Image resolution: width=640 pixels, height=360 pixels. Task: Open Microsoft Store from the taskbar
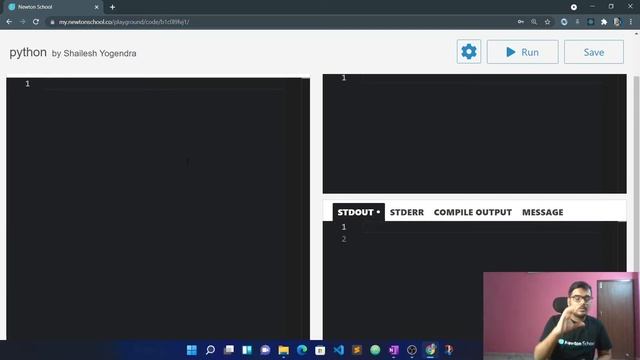[x=320, y=350]
